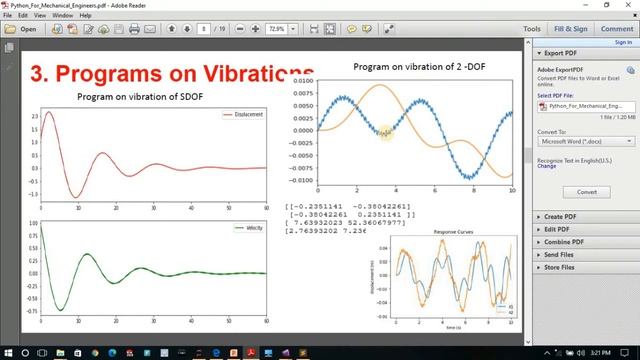Open File Explorer from the taskbar
The image size is (640, 360).
click(x=60, y=353)
